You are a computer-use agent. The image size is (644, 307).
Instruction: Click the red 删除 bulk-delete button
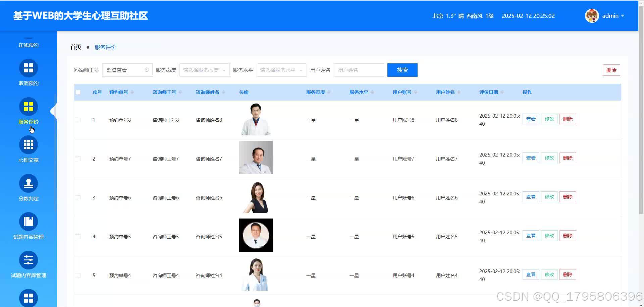click(611, 70)
